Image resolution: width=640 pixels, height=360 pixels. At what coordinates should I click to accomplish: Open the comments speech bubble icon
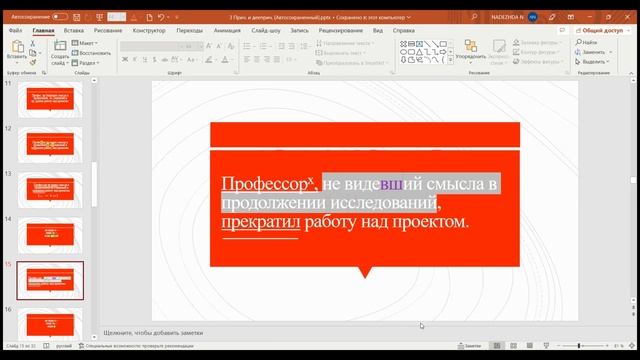[x=562, y=31]
